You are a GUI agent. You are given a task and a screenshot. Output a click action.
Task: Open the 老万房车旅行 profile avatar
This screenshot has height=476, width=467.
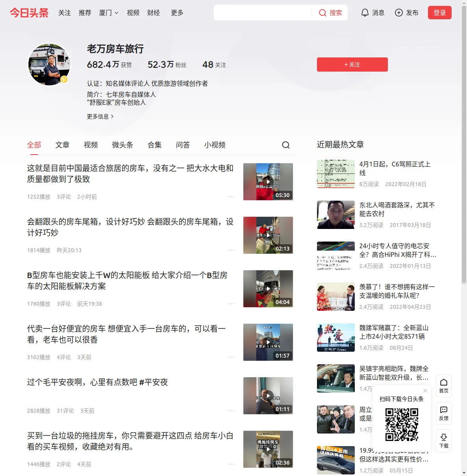pyautogui.click(x=49, y=65)
